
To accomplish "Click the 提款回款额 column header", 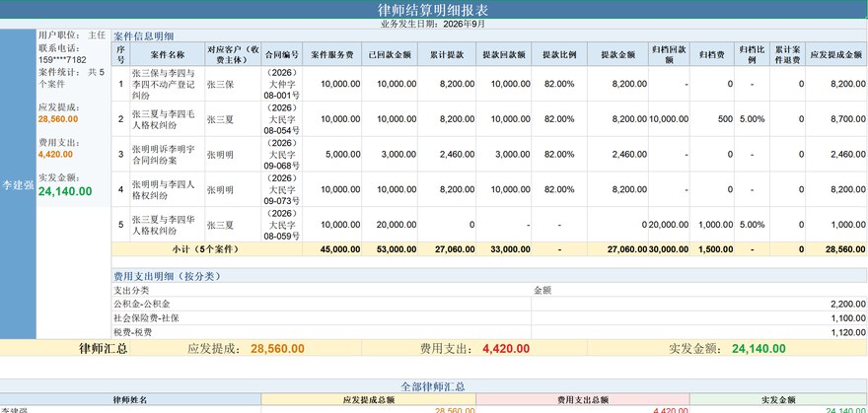I will point(504,55).
